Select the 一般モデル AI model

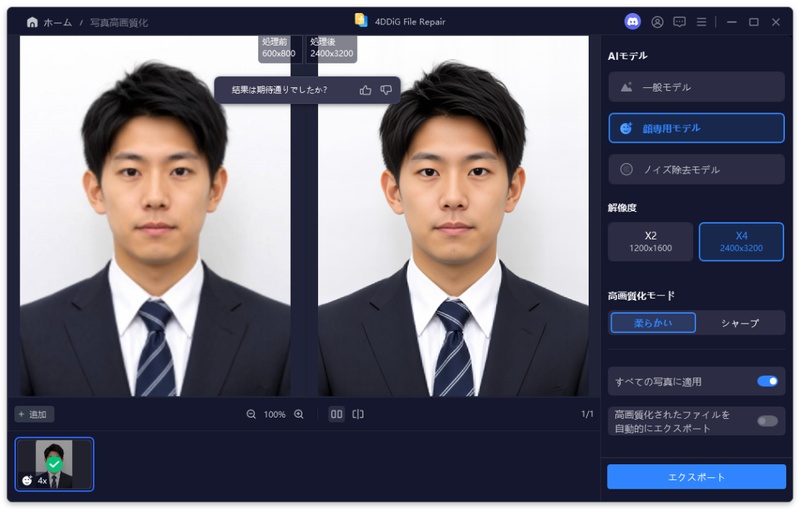[x=696, y=87]
